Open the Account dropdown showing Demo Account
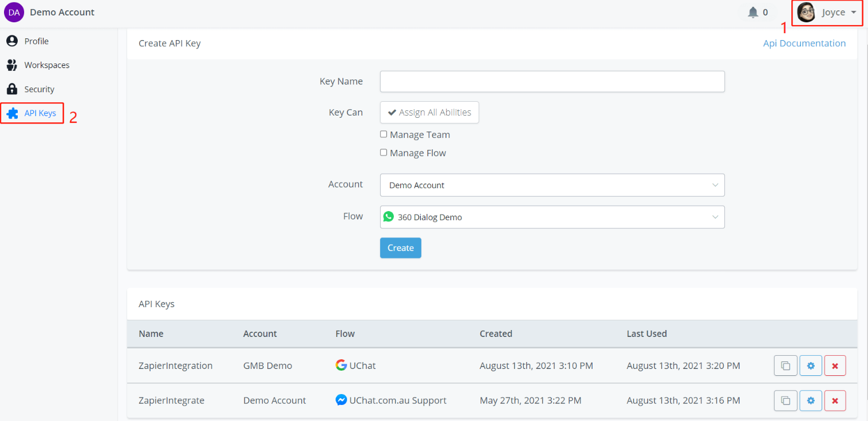Screen dimensions: 868x421 552,185
